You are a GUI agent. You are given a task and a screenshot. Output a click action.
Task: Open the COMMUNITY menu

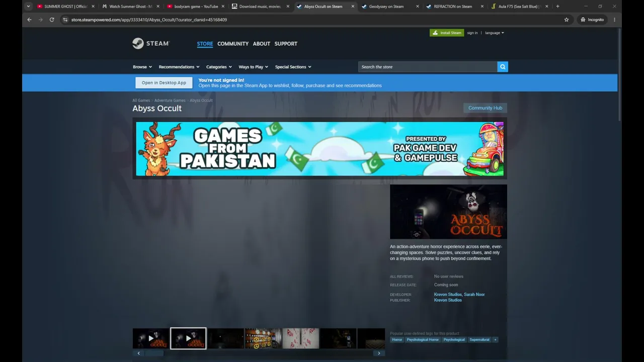(x=233, y=44)
